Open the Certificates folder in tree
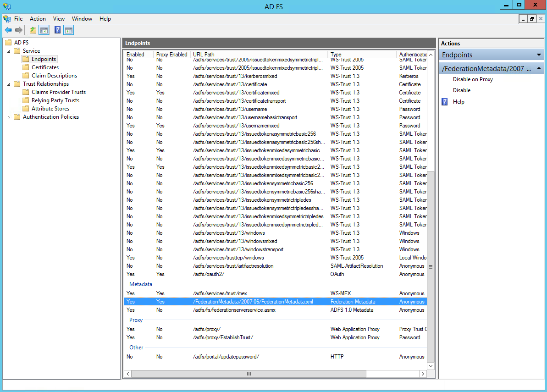Image resolution: width=547 pixels, height=392 pixels. (45, 67)
